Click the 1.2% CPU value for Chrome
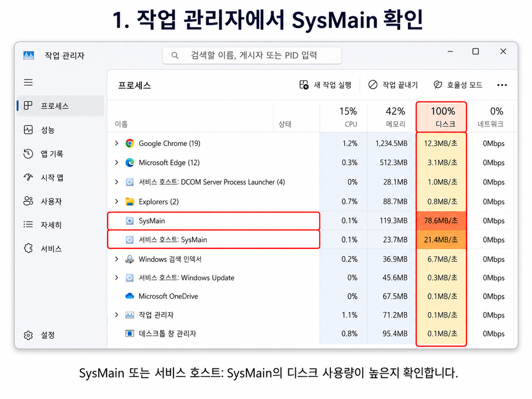532x399 pixels. [350, 143]
